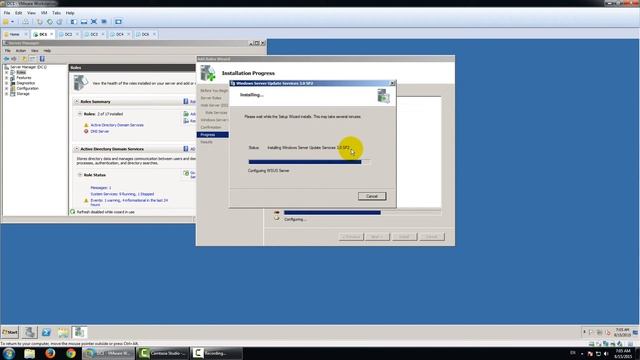Open the Events warning link
Image resolution: width=640 pixels, height=360 pixels.
click(129, 202)
